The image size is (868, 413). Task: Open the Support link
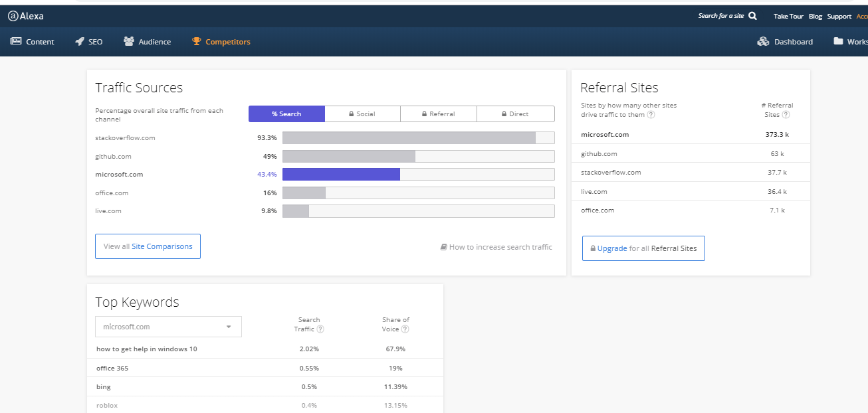[839, 16]
